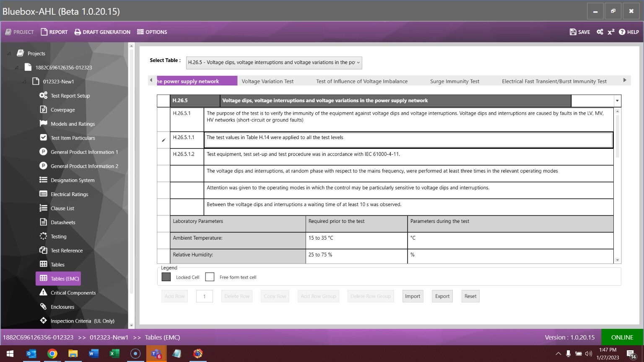Viewport: 644px width, 362px height.
Task: Open the Draft Generation menu
Action: tap(102, 32)
